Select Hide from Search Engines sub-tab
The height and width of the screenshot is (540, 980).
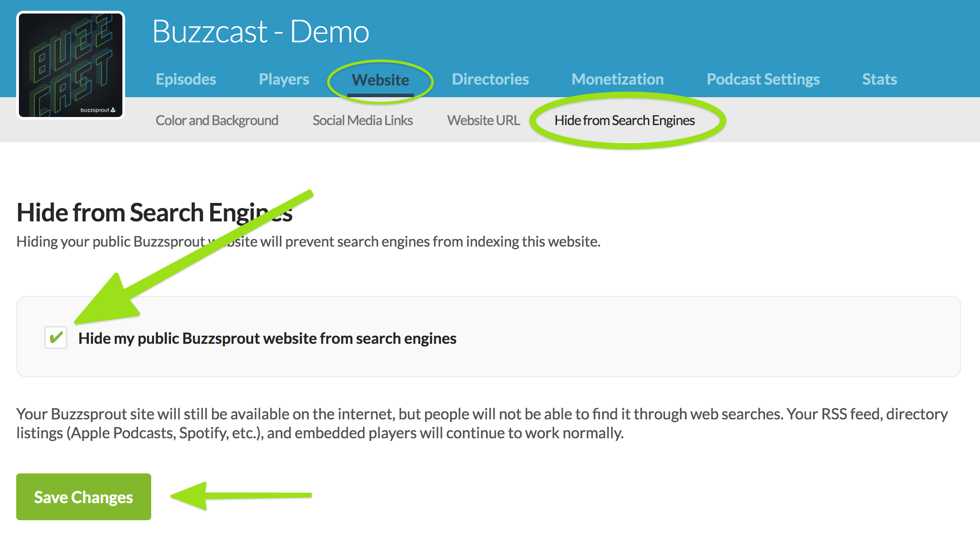tap(624, 120)
